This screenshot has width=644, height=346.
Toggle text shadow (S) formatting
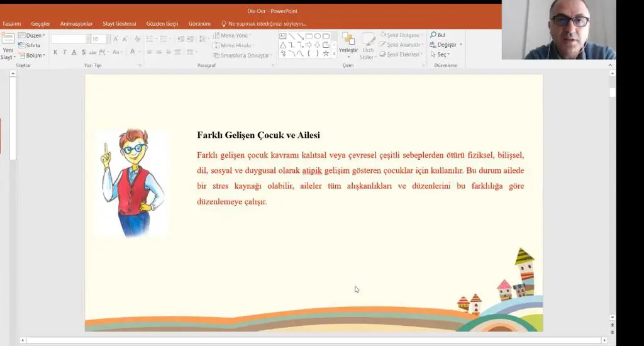[x=83, y=52]
